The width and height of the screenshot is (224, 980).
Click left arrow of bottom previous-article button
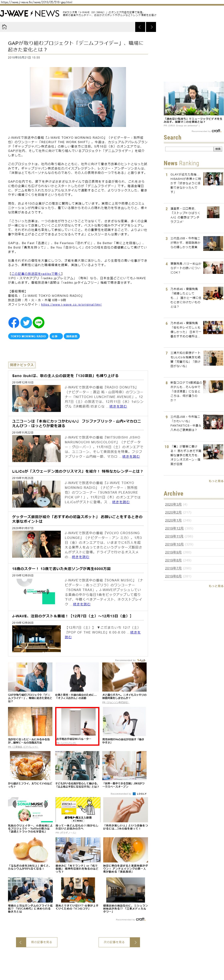[21, 942]
